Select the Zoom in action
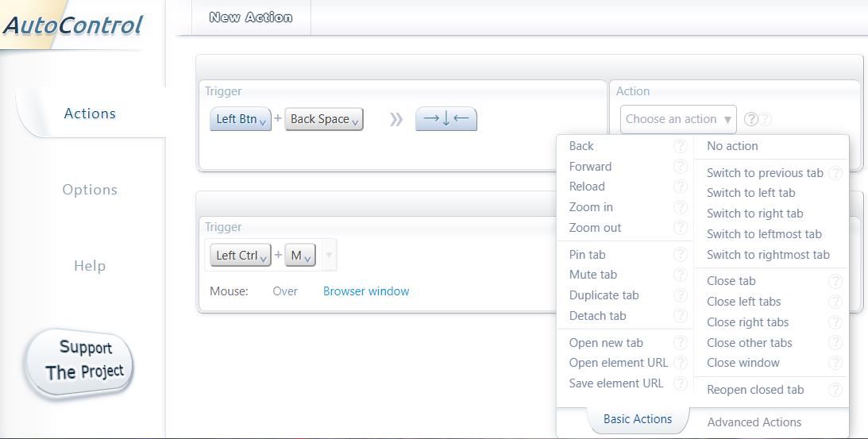The image size is (868, 439). point(591,207)
